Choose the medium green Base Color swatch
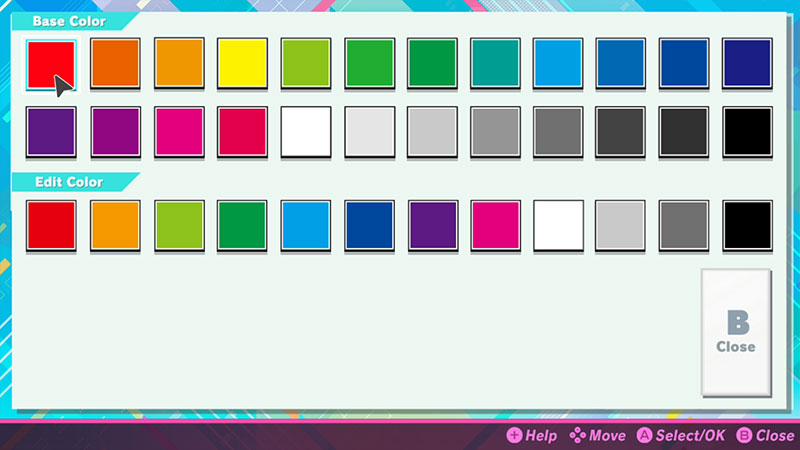The image size is (800, 450). pyautogui.click(x=369, y=63)
